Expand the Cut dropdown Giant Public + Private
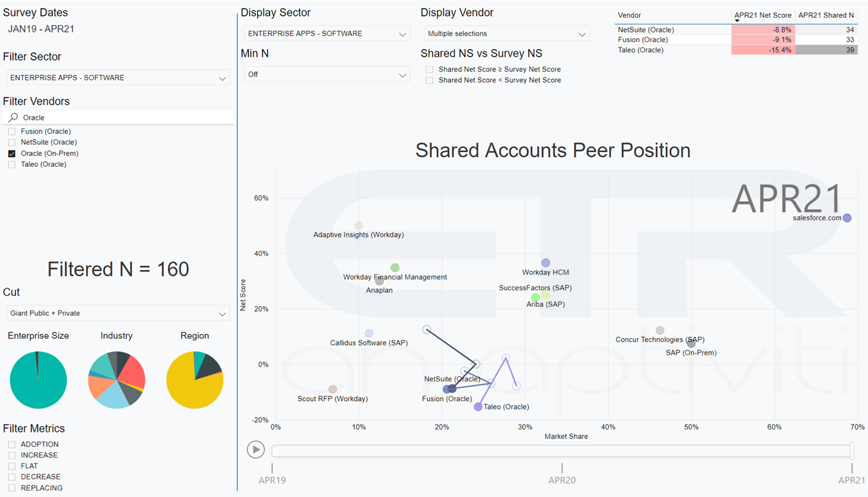Screen dimensions: 868x497 (x=118, y=314)
